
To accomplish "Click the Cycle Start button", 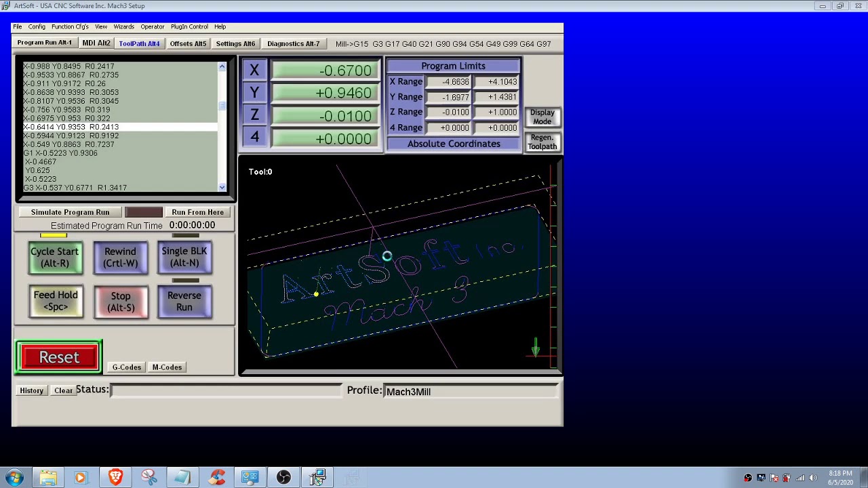I will 55,258.
